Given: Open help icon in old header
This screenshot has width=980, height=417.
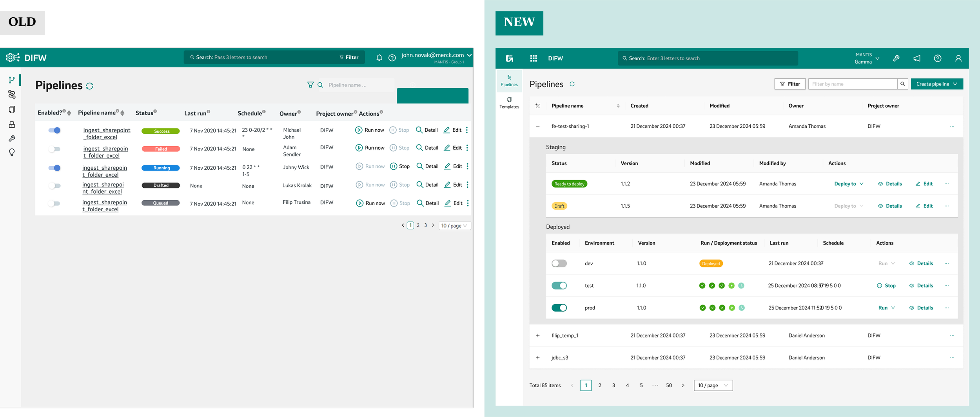Looking at the screenshot, I should (x=392, y=58).
